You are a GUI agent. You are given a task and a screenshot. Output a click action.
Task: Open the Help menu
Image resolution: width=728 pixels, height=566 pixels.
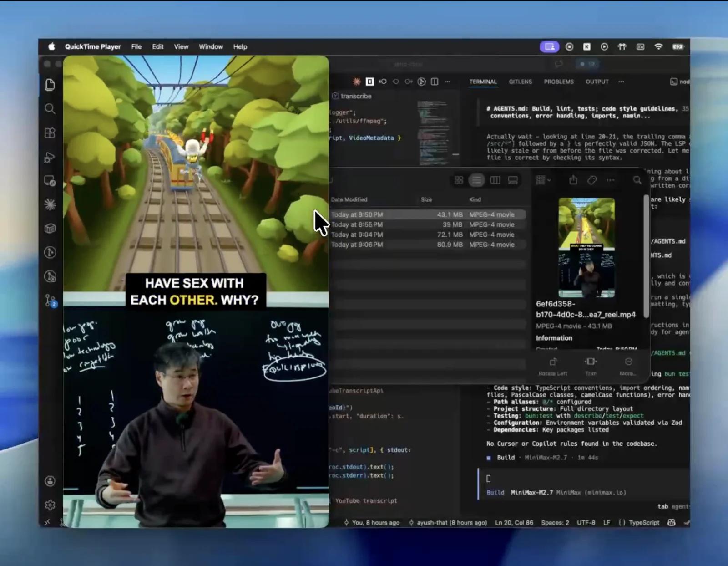tap(240, 46)
